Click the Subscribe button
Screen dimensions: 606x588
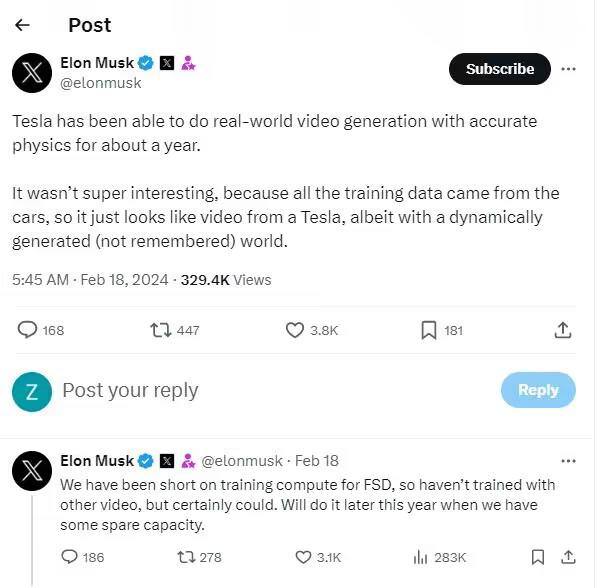tap(500, 69)
